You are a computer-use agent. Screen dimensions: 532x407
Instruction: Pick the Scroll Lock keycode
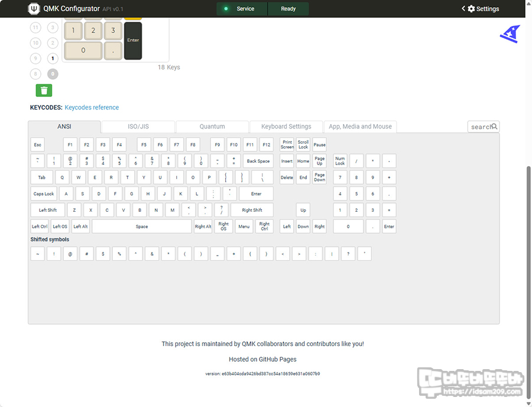click(303, 144)
